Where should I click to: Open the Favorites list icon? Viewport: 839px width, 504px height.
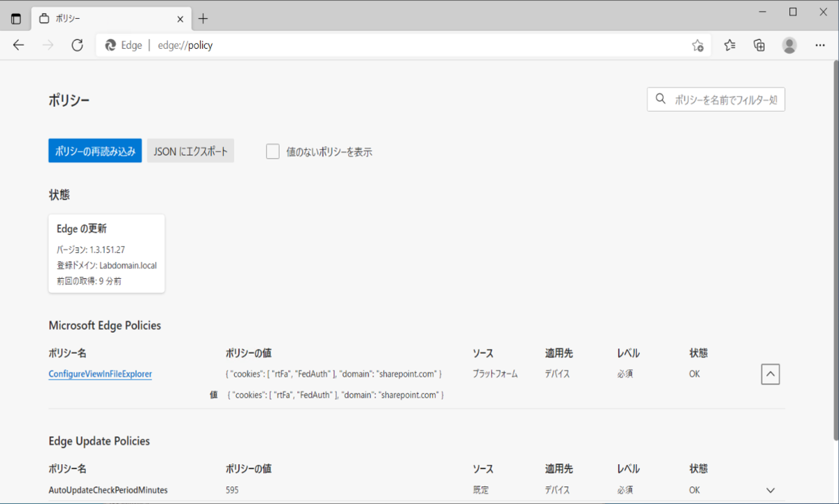(730, 45)
